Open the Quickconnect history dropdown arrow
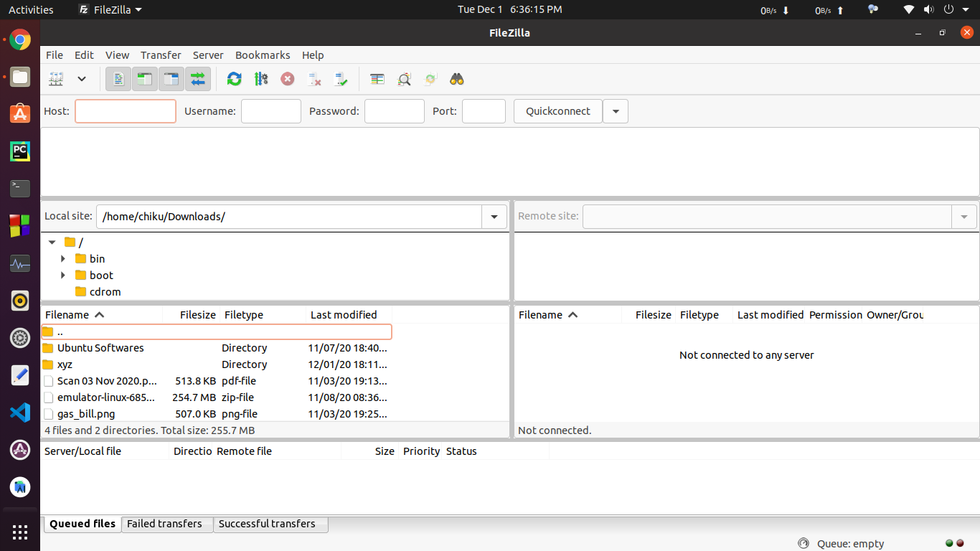Image resolution: width=980 pixels, height=551 pixels. tap(616, 111)
